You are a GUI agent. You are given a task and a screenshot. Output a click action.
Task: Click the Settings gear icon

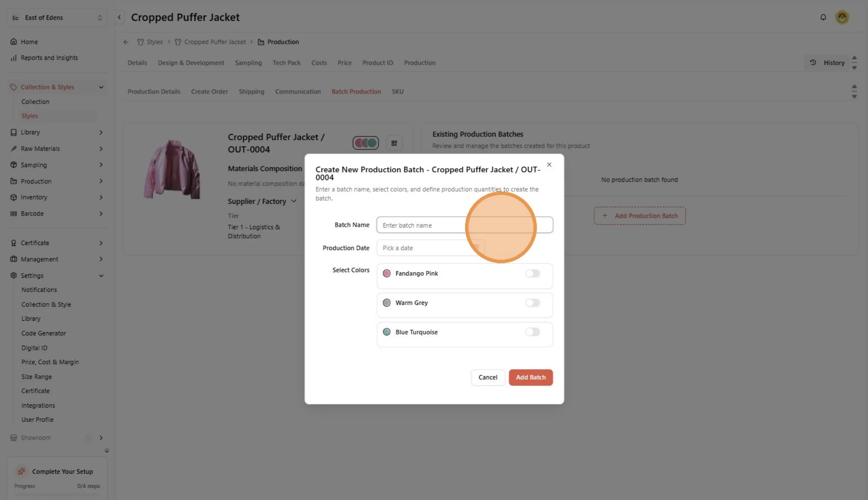(x=14, y=275)
